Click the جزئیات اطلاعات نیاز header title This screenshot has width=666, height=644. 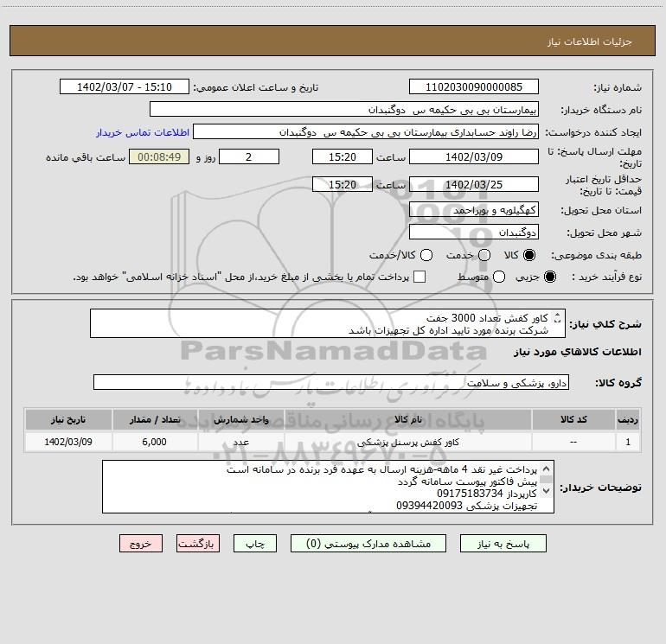point(590,41)
